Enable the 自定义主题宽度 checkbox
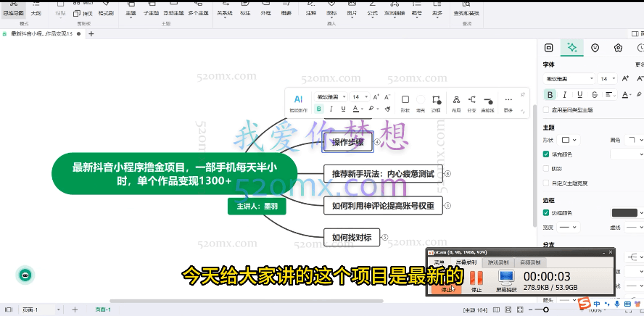This screenshot has width=644, height=316. pos(546,183)
